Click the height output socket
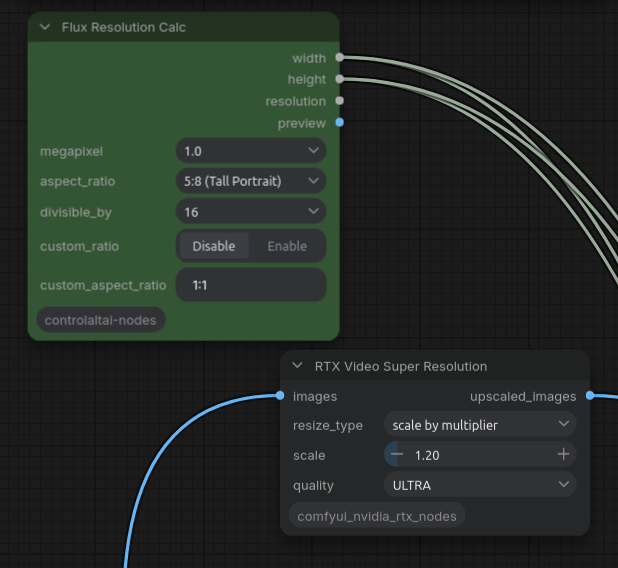This screenshot has height=568, width=618. [339, 79]
